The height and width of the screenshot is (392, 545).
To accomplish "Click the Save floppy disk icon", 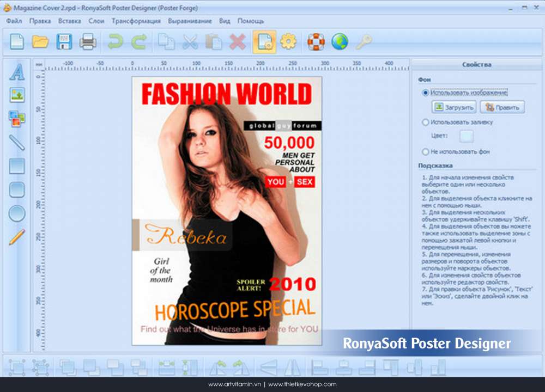I will (x=64, y=41).
